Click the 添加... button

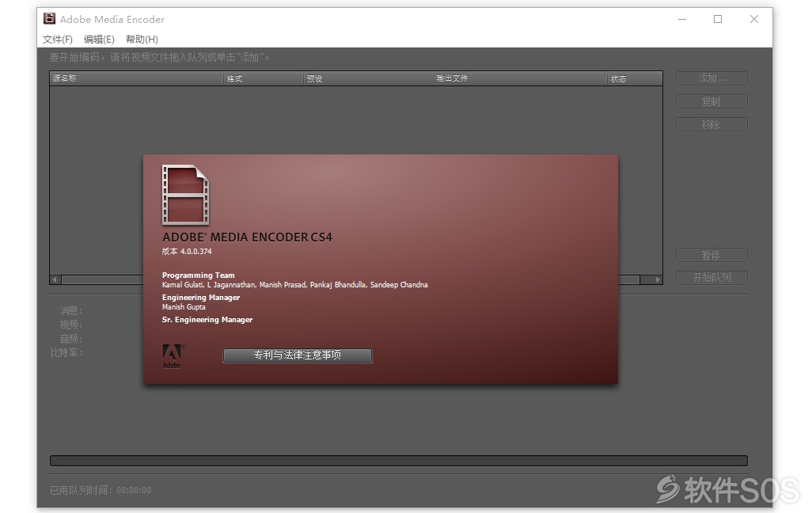tap(711, 78)
